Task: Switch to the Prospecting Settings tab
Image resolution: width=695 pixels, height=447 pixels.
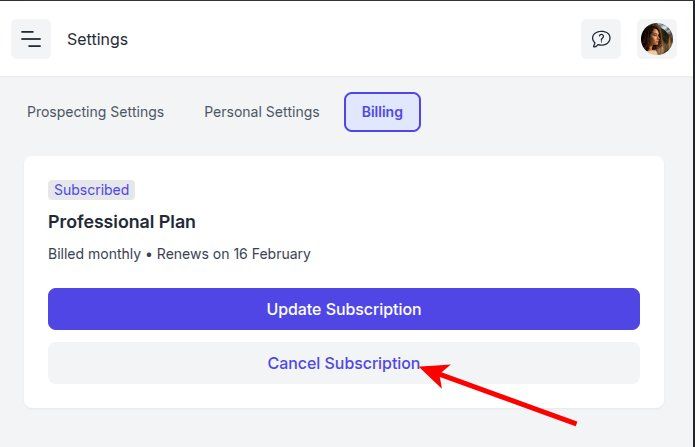Action: tap(95, 112)
